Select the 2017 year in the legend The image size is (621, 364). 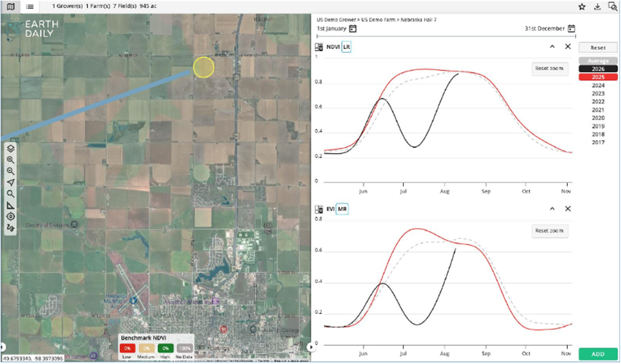coord(598,142)
